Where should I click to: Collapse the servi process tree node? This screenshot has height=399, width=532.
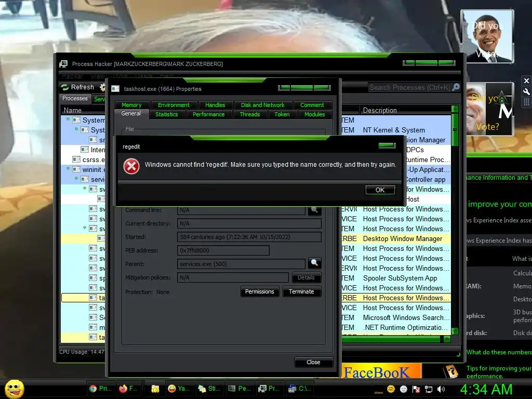tap(76, 178)
